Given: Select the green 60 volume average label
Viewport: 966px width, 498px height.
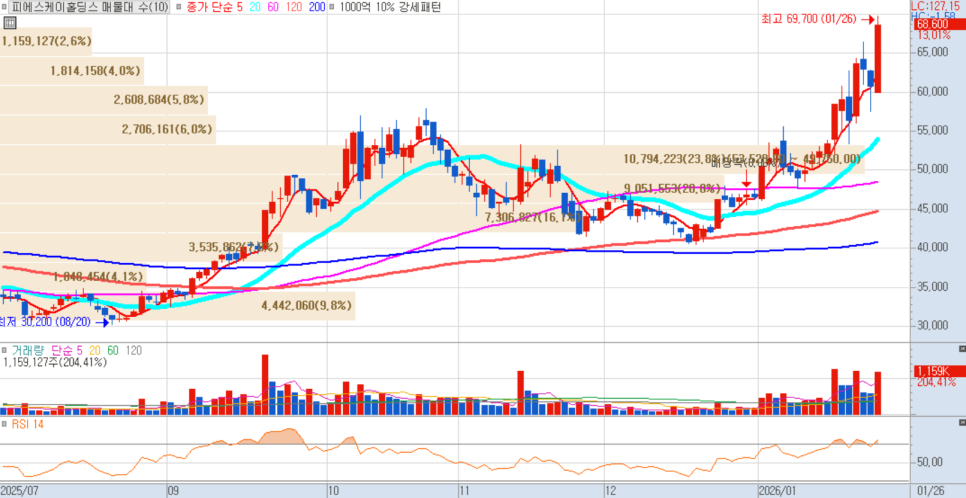Looking at the screenshot, I should [x=113, y=351].
